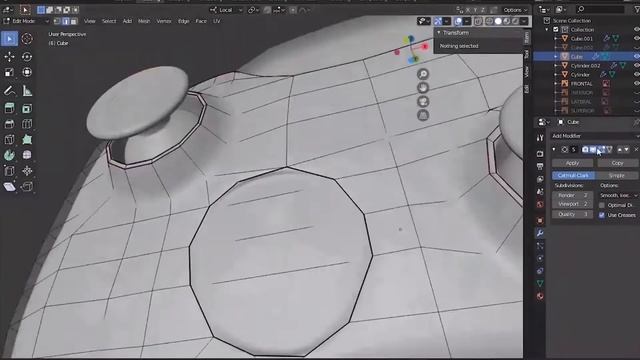
Task: Collapse the Subdivision modifier panel
Action: pos(554,149)
